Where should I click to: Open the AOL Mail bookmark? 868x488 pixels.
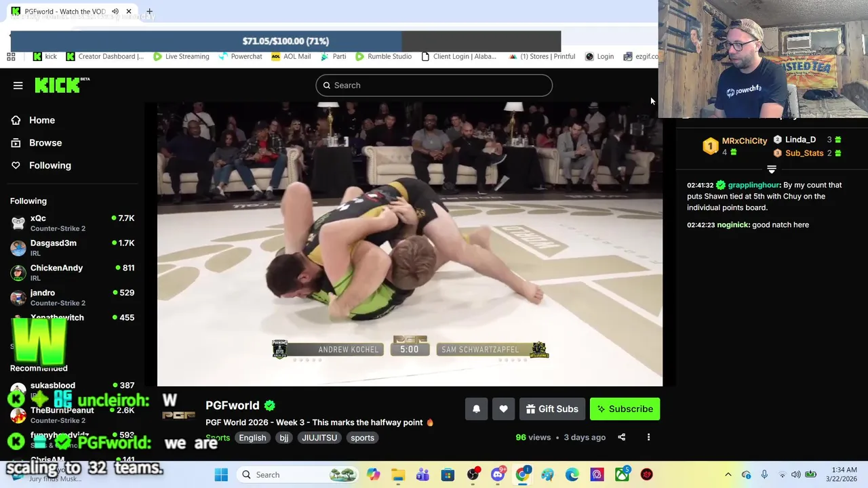(x=291, y=56)
